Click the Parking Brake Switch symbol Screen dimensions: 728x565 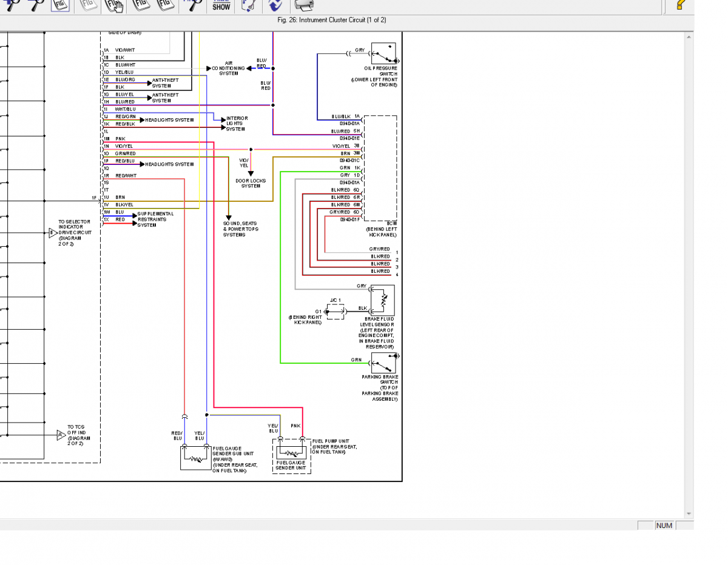pos(383,363)
